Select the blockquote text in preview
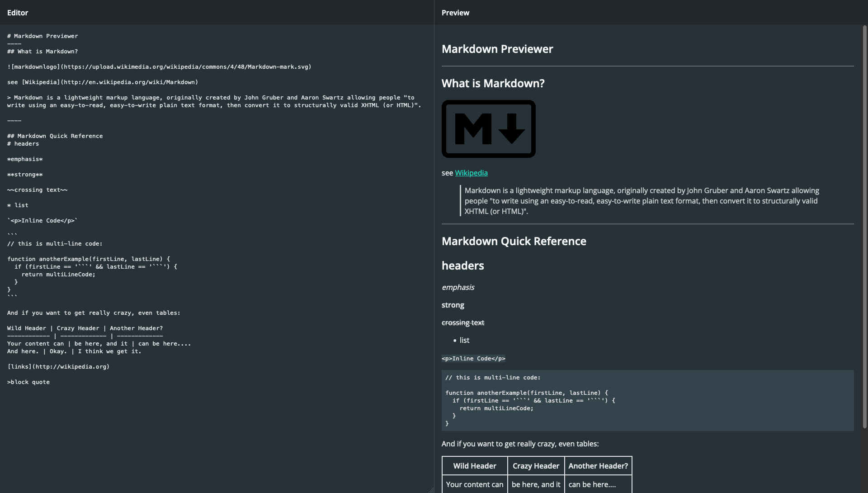 point(642,200)
